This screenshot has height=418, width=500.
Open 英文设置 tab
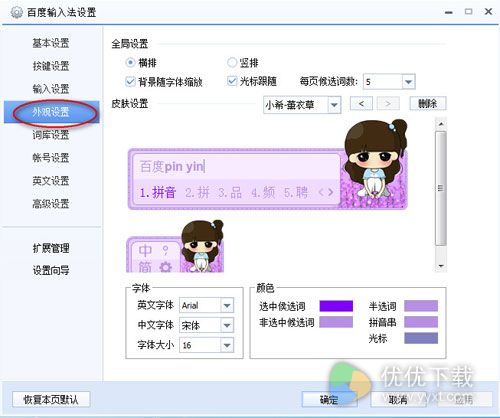(51, 181)
